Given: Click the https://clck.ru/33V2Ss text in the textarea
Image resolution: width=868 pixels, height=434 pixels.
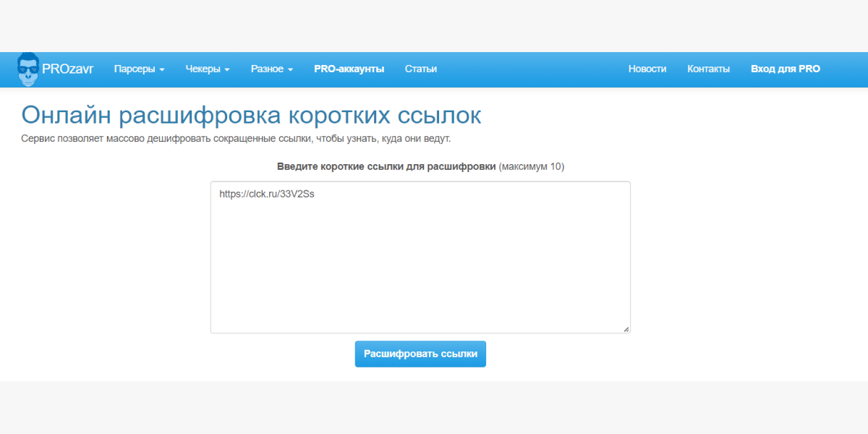Looking at the screenshot, I should coord(267,194).
